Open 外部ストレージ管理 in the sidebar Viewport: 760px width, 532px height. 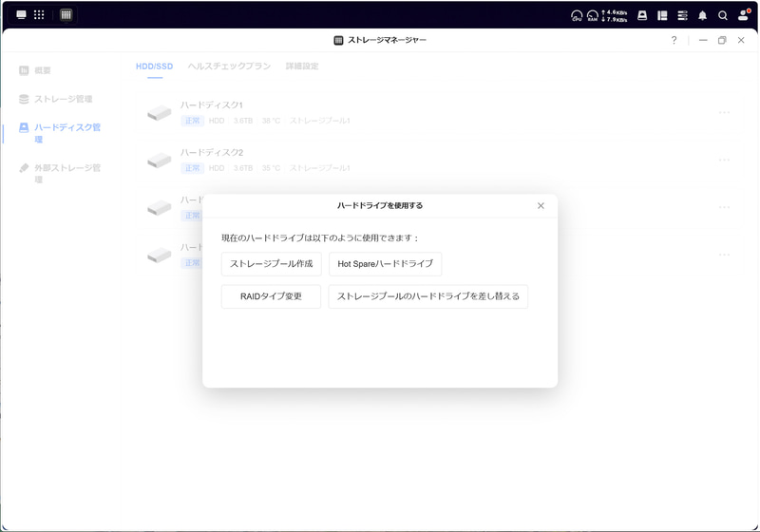[60, 174]
